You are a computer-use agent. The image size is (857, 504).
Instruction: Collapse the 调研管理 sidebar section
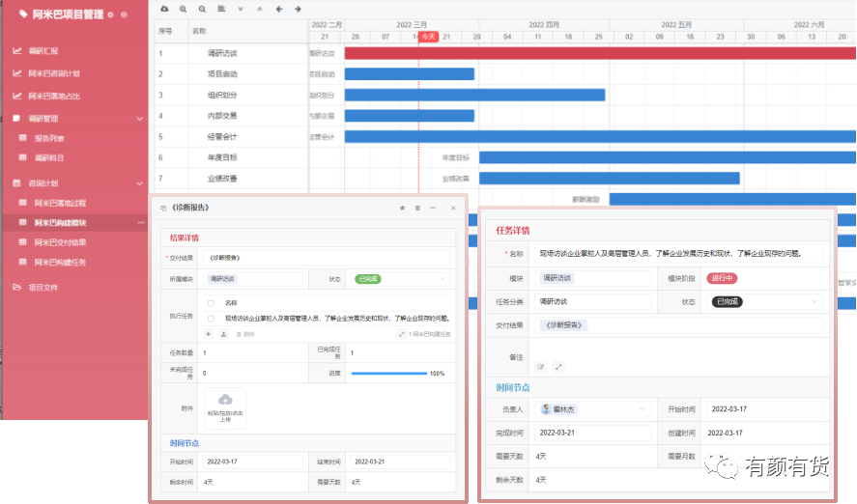coord(141,119)
